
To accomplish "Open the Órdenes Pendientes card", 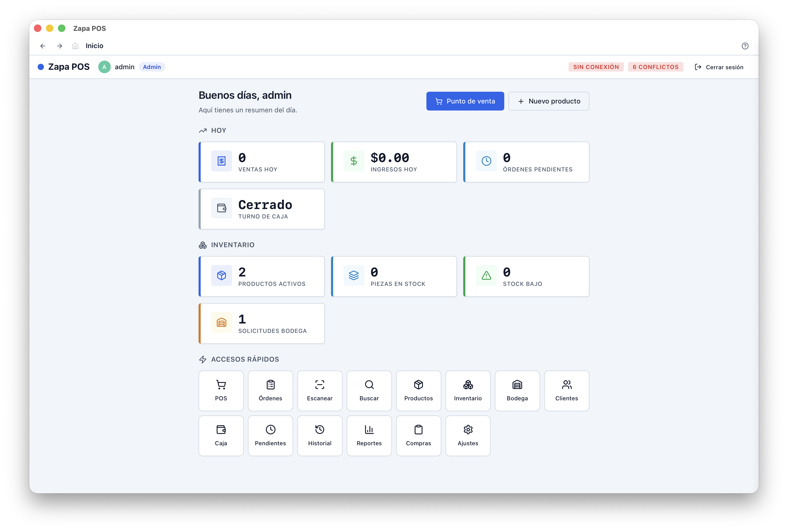I will tap(526, 162).
